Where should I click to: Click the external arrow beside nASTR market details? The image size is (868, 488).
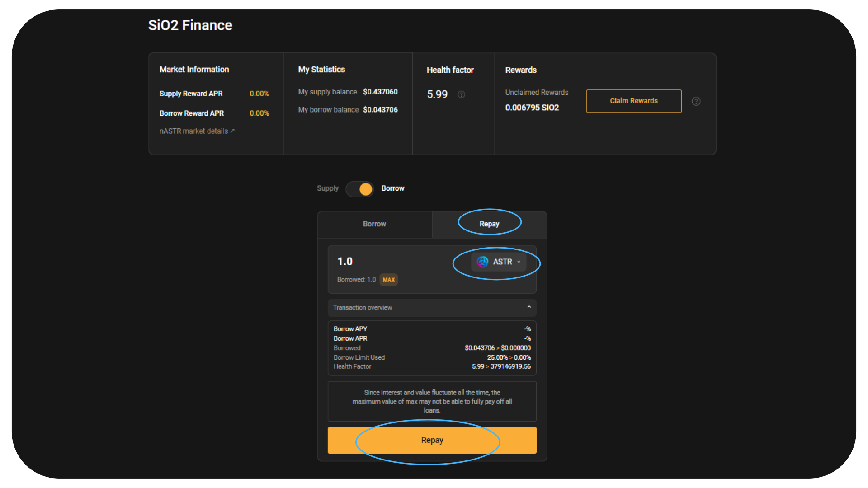[x=233, y=131]
